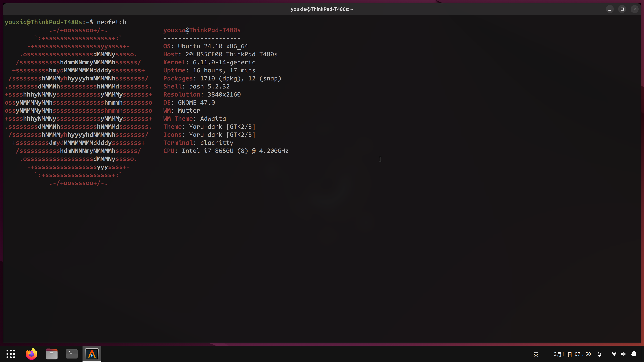The width and height of the screenshot is (644, 362).
Task: Open the Files manager from the dock
Action: [x=51, y=354]
